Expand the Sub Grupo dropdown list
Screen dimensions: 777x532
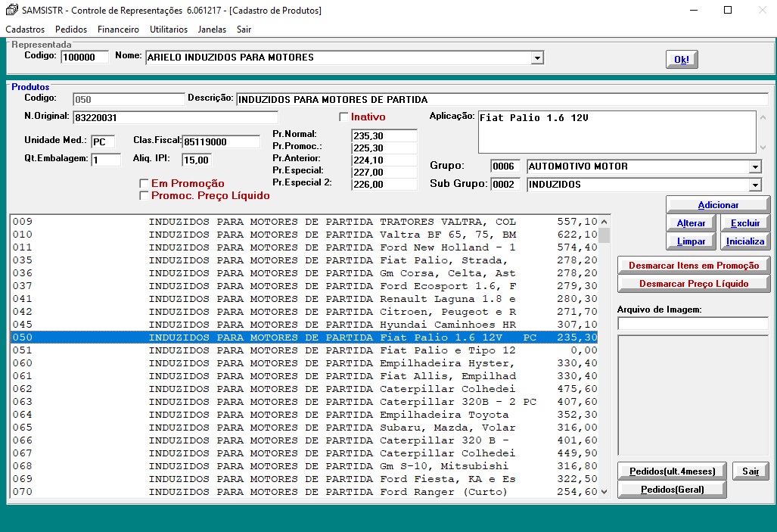(755, 185)
